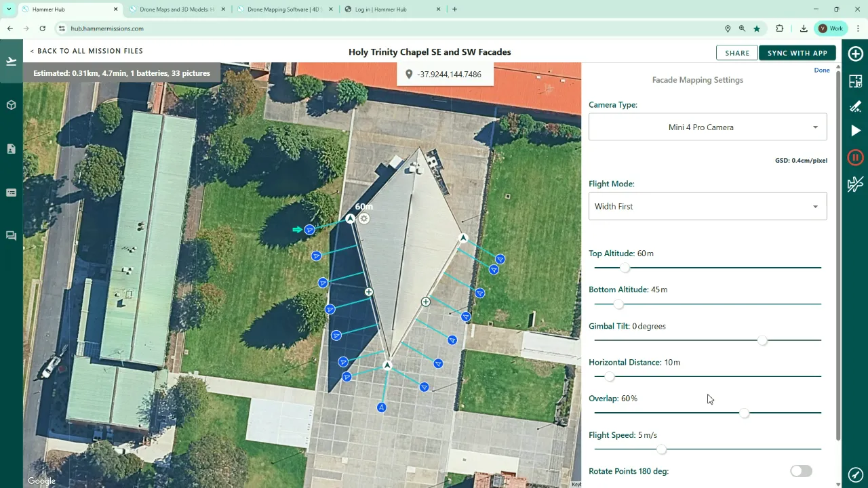Viewport: 868px width, 488px height.
Task: Click Done in Facade Mapping Settings
Action: (821, 70)
